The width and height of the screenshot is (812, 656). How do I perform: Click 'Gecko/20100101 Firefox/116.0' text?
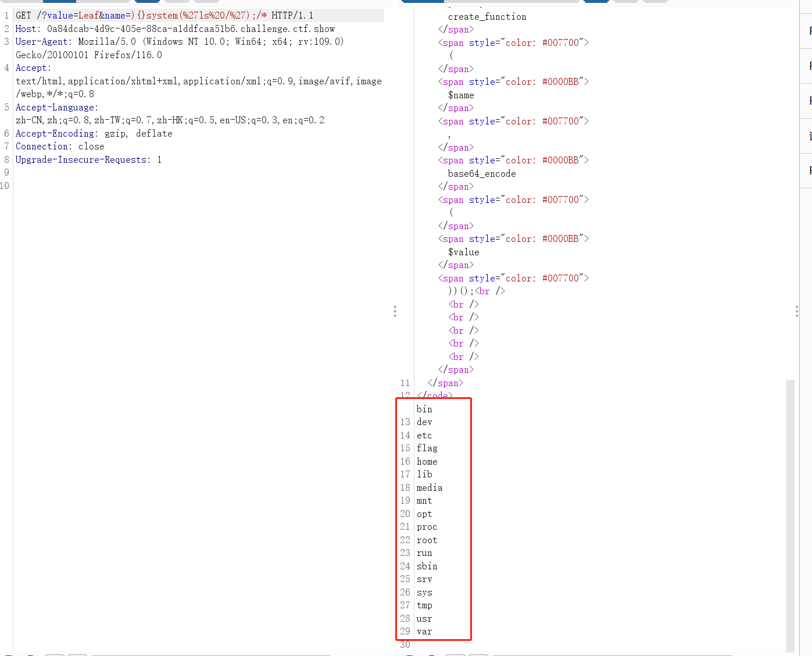point(89,55)
